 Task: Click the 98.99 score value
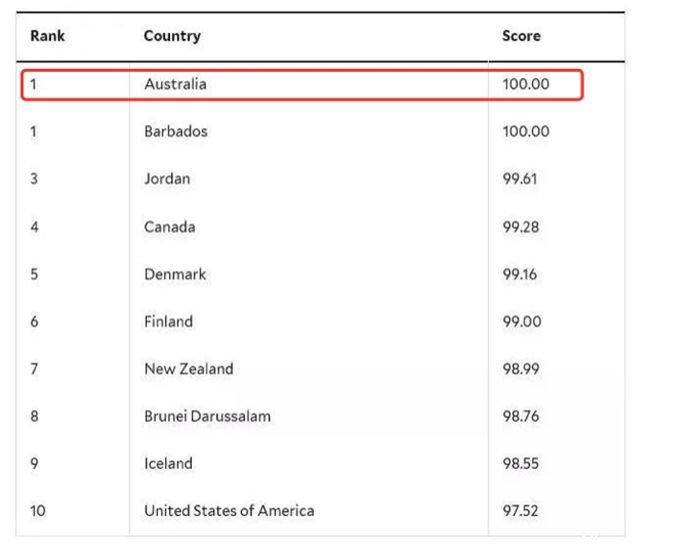click(521, 369)
